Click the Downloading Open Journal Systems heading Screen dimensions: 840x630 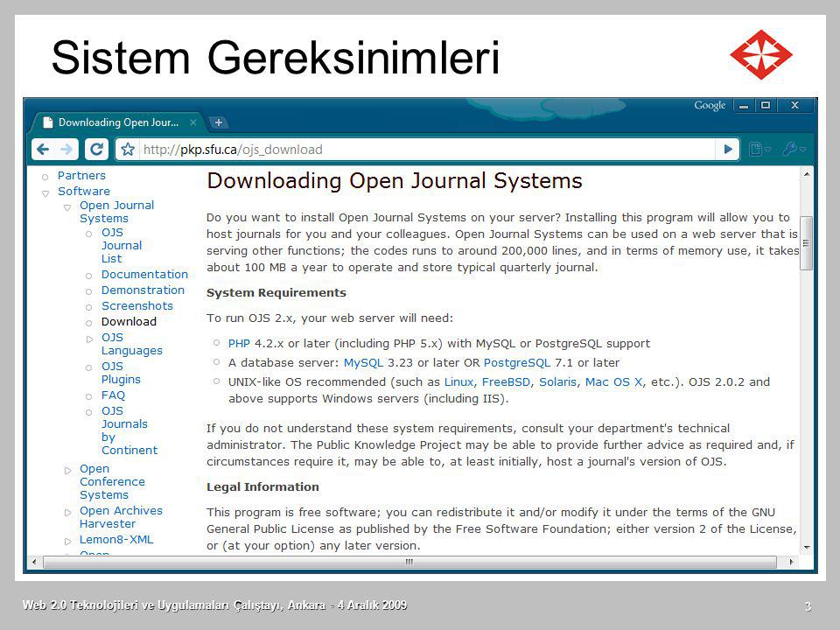coord(395,181)
